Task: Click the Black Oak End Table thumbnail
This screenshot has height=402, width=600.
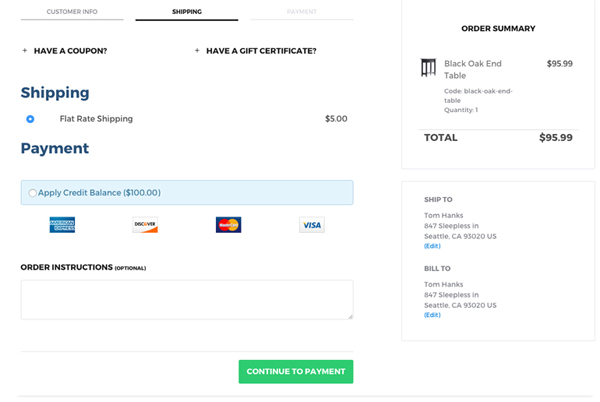Action: click(x=429, y=68)
